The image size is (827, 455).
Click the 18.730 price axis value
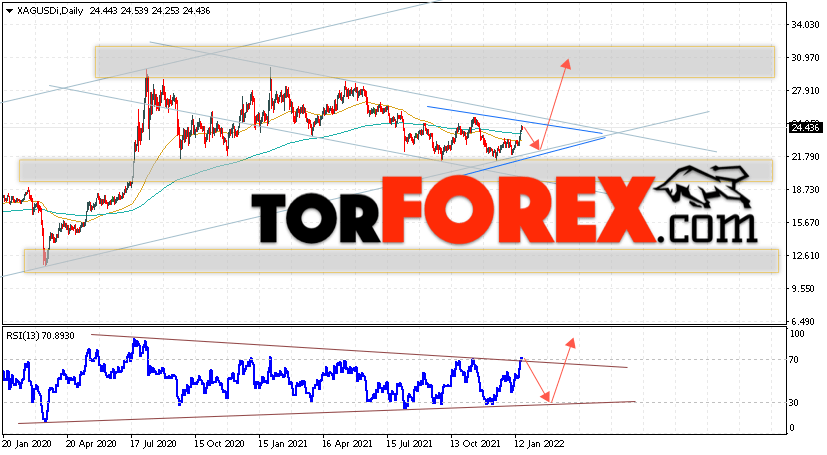tap(805, 190)
